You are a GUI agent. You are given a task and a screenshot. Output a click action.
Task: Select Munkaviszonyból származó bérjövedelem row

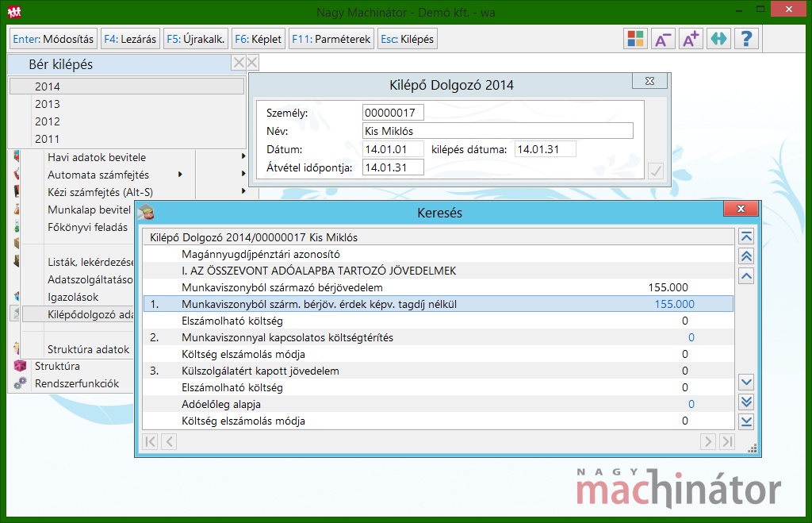point(438,287)
